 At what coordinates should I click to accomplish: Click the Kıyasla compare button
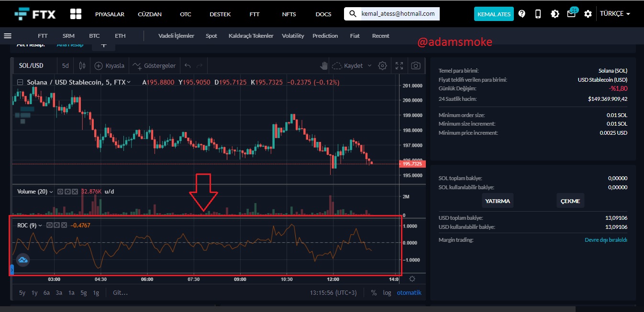coord(110,65)
